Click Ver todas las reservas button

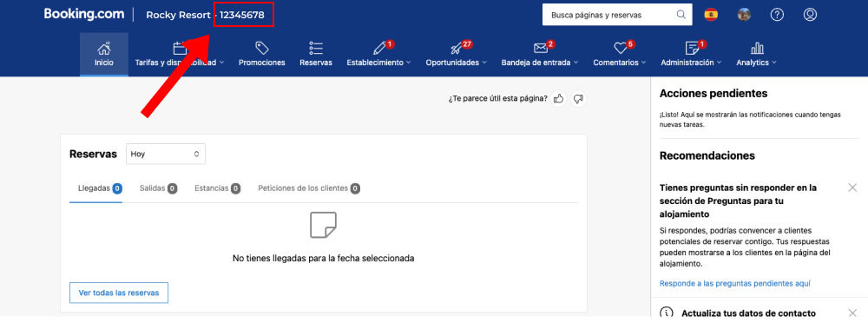click(119, 293)
